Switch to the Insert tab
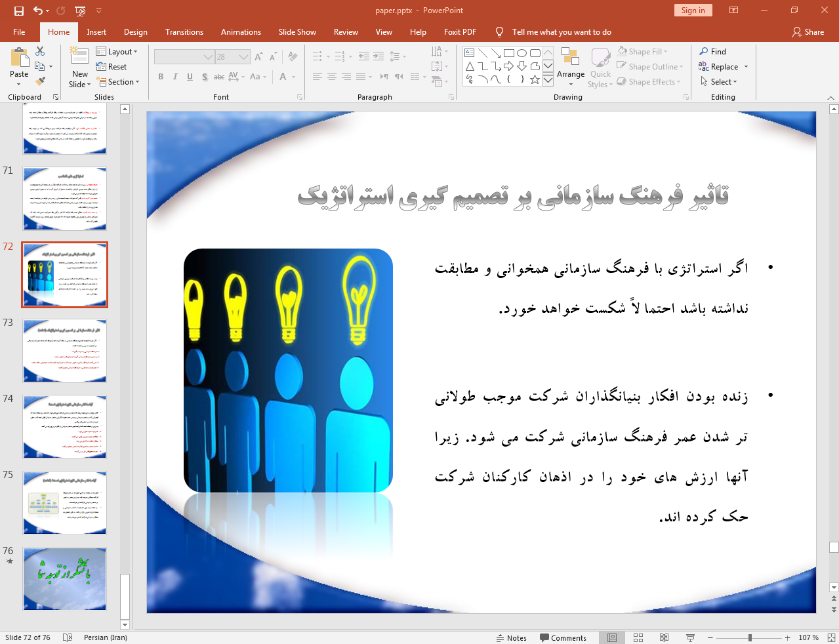Screen dimensions: 839x644 click(x=96, y=31)
